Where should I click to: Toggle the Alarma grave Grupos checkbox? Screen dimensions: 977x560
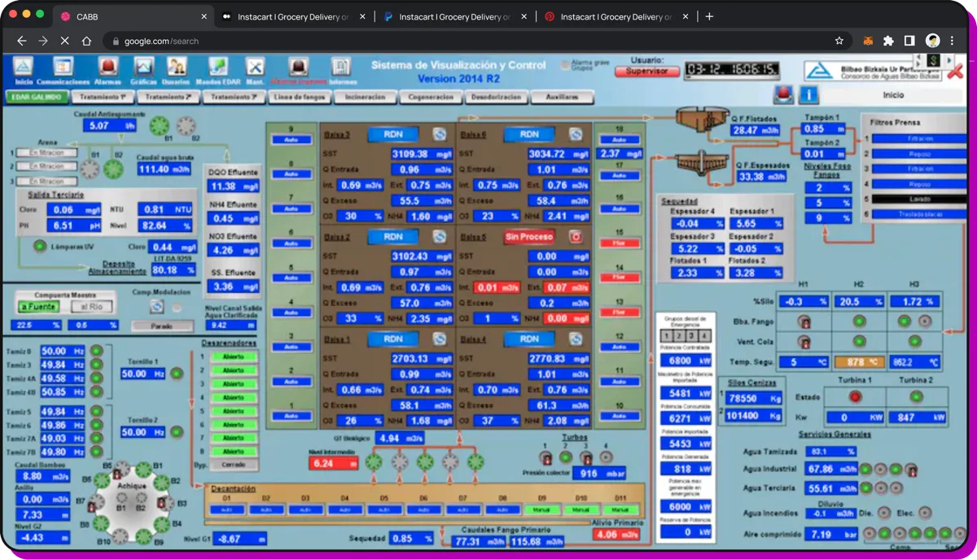coord(563,63)
